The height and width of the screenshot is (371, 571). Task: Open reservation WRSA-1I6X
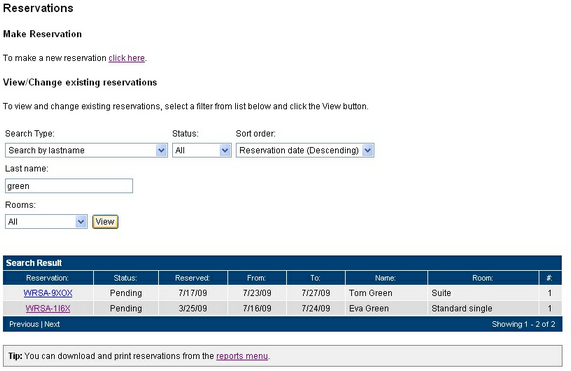tap(48, 308)
